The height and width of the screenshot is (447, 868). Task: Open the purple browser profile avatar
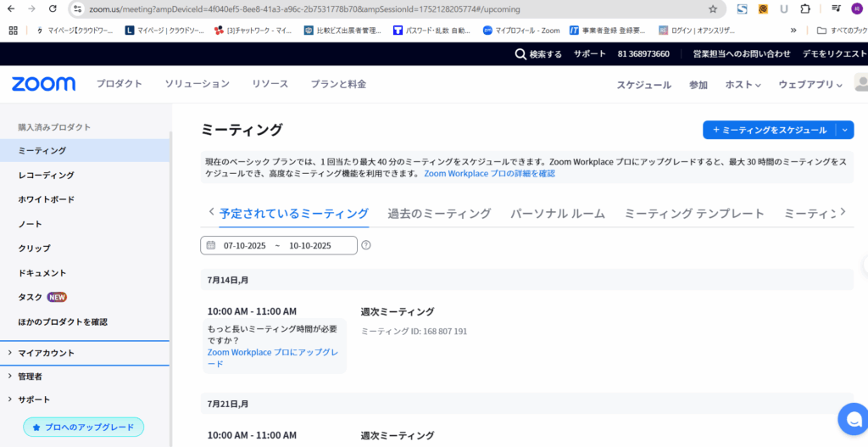[x=857, y=8]
